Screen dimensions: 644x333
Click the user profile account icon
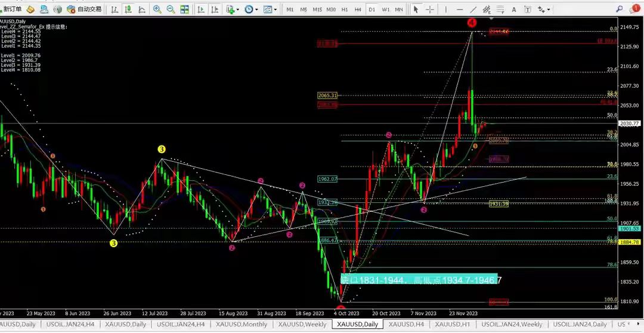(44, 9)
